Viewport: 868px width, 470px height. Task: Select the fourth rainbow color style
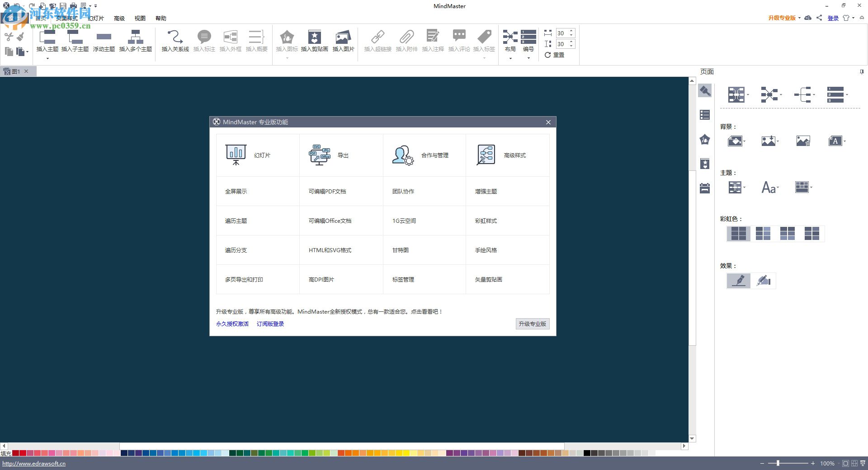click(x=812, y=234)
